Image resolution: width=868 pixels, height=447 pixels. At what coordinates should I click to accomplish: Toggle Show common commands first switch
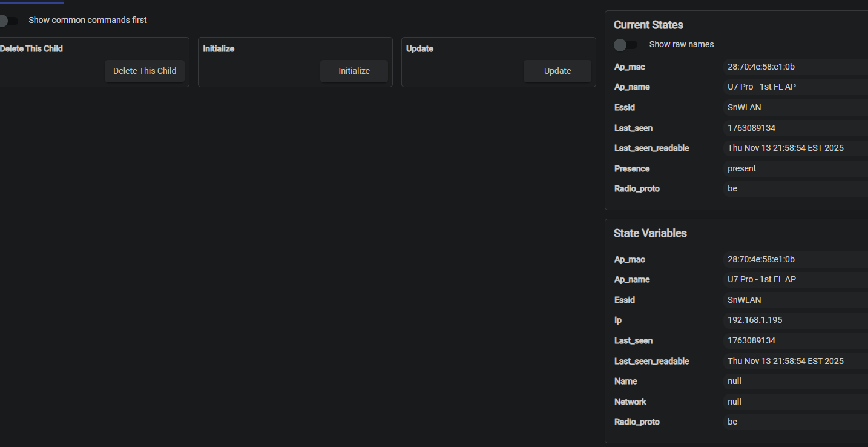pos(8,21)
